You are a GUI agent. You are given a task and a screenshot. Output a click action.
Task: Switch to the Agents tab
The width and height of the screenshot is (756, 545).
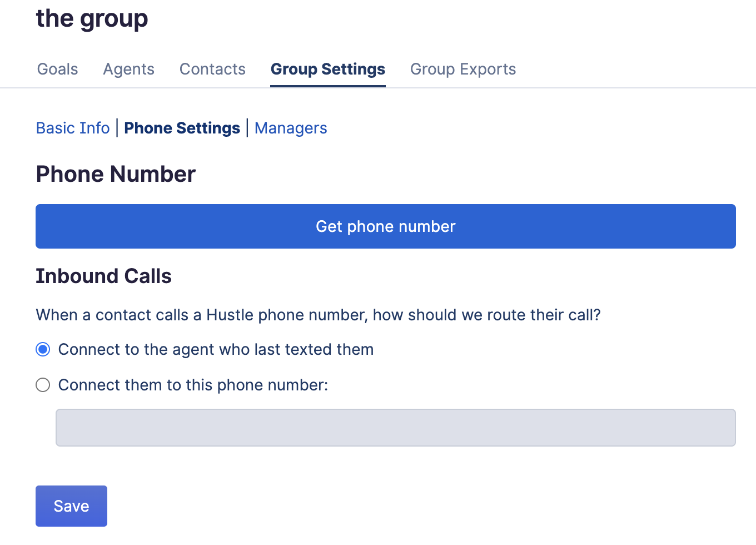(128, 69)
